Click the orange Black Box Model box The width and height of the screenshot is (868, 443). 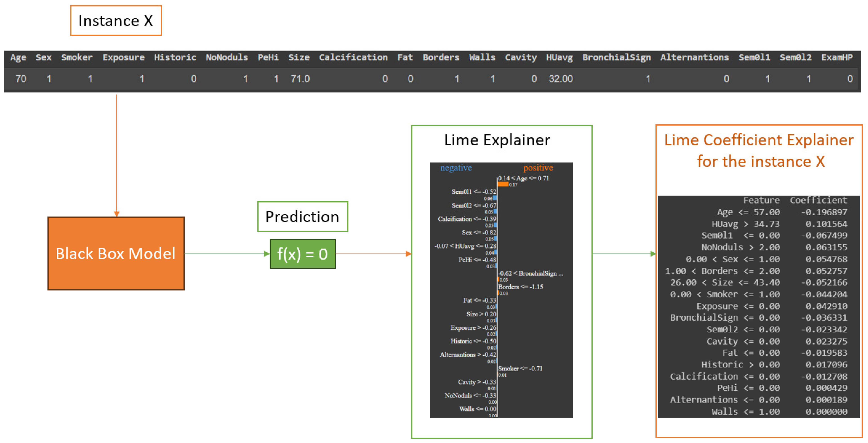click(115, 253)
